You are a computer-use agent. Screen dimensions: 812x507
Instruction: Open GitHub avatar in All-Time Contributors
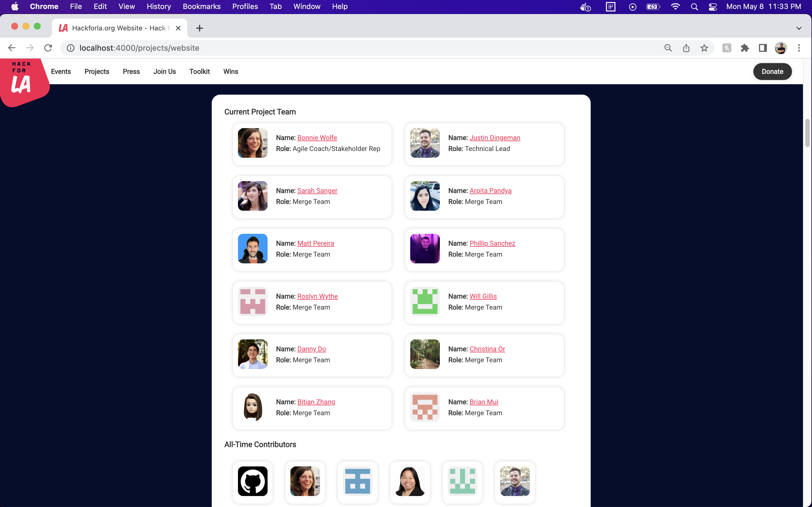[x=252, y=481]
